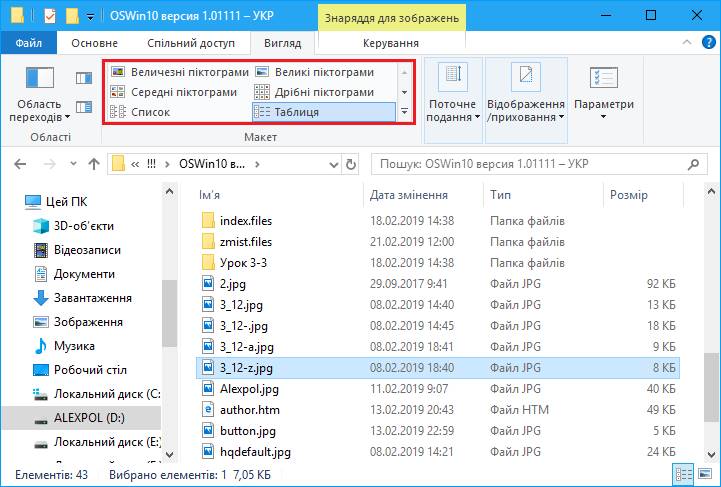Viewport: 721px width, 487px height.
Task: Switch to Спільний доступ tab
Action: (191, 43)
